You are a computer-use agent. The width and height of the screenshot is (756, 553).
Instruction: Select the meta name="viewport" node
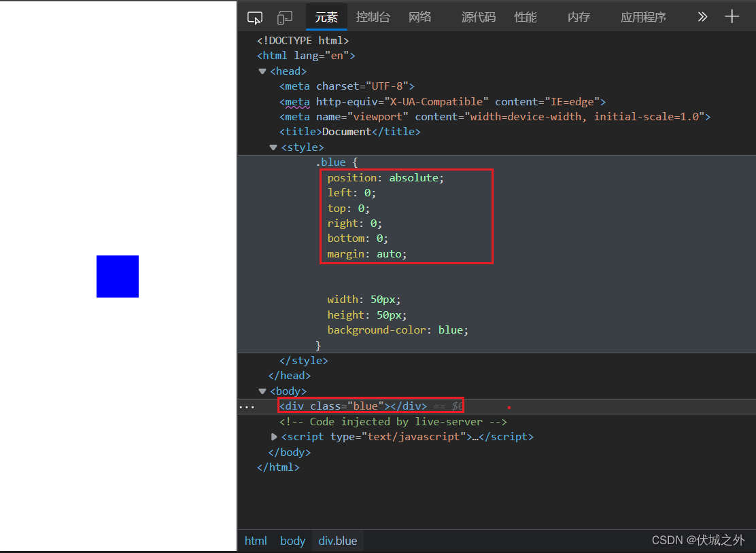495,117
